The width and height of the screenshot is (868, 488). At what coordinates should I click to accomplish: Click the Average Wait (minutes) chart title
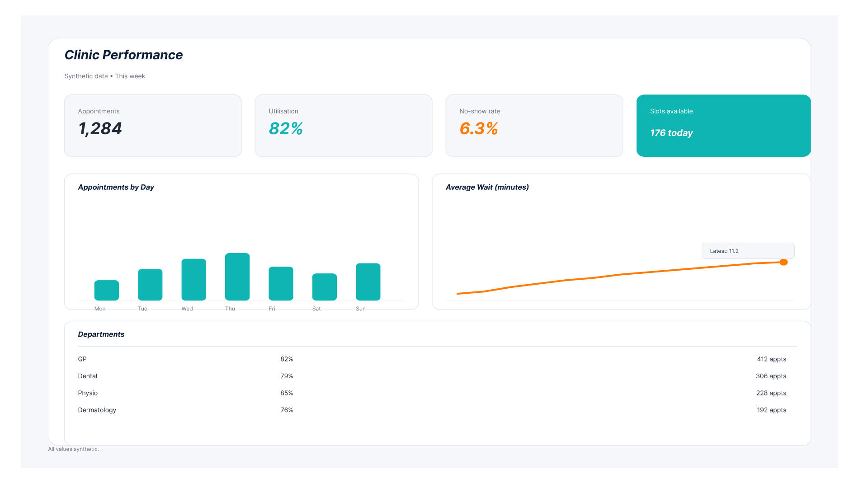pos(487,187)
